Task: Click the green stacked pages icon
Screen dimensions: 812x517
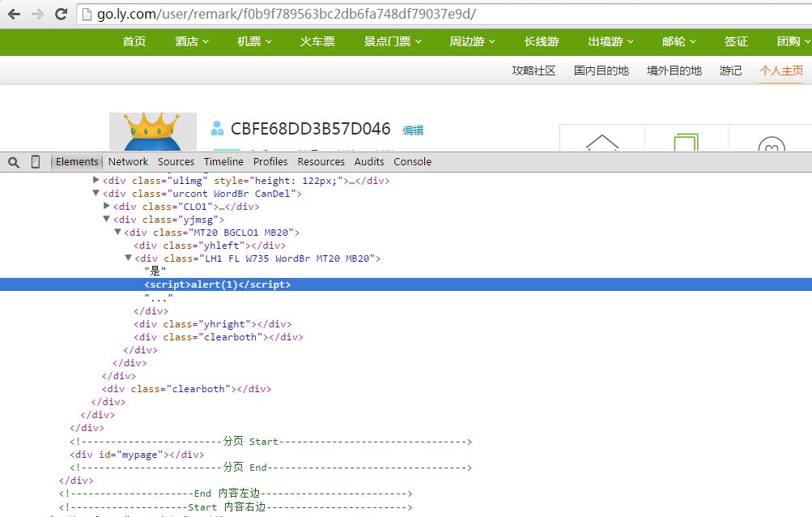Action: [687, 142]
